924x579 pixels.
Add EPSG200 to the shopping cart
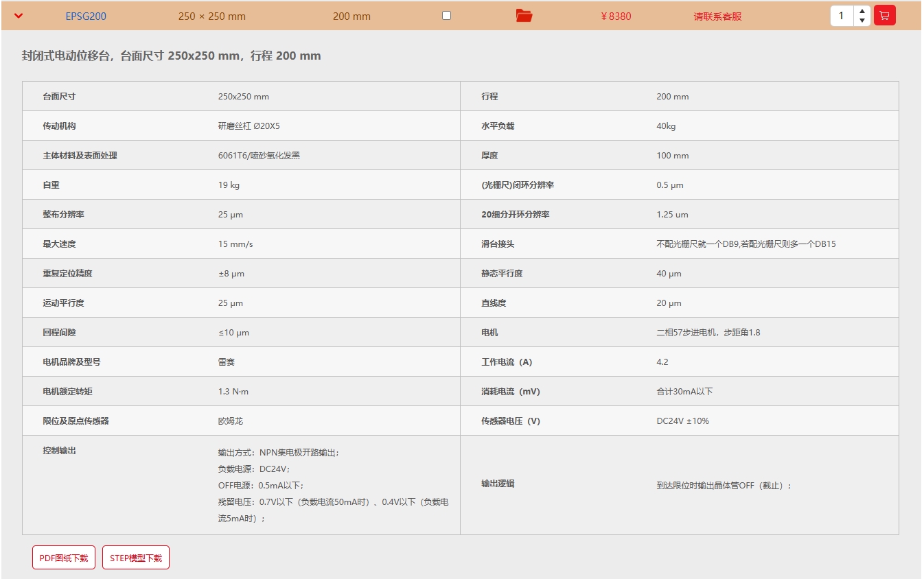[884, 15]
